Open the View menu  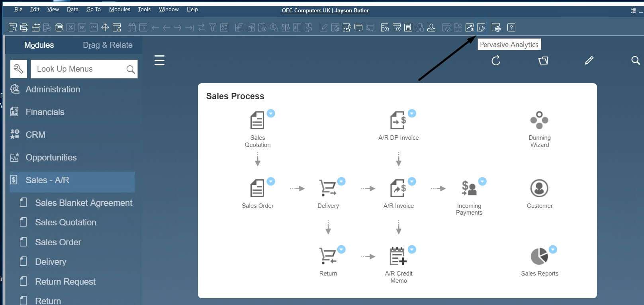pyautogui.click(x=53, y=9)
